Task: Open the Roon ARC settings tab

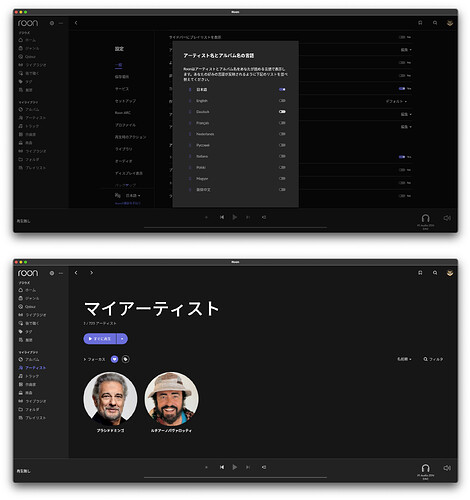Action: [123, 113]
